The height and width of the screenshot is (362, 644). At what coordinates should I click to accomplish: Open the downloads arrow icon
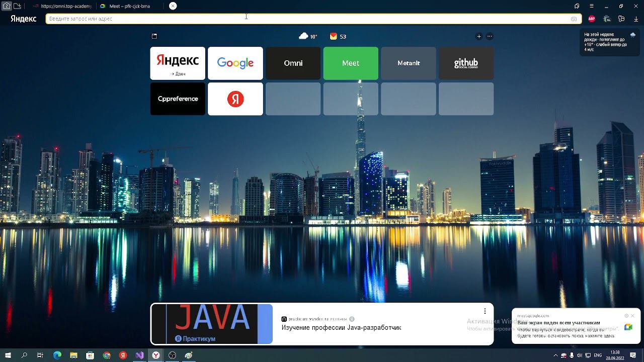636,19
